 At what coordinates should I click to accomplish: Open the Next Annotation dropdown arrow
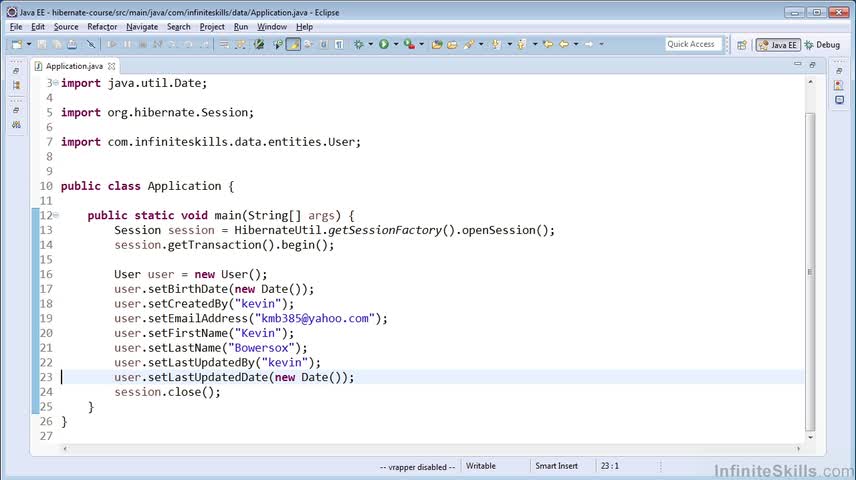510,44
